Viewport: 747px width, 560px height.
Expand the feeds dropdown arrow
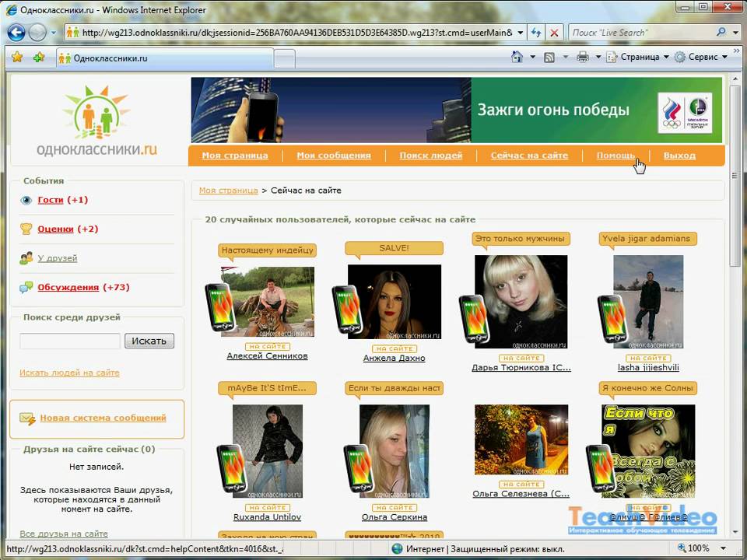tap(566, 57)
